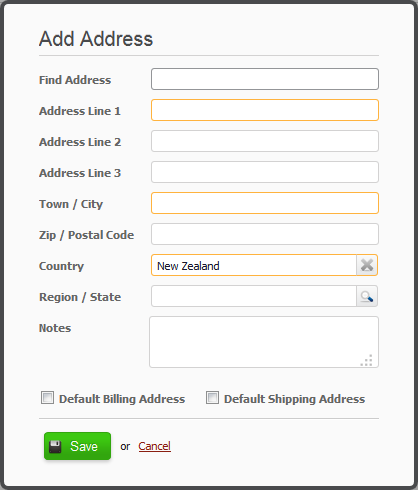Open the Region / State combo box
The width and height of the screenshot is (418, 490).
254,296
